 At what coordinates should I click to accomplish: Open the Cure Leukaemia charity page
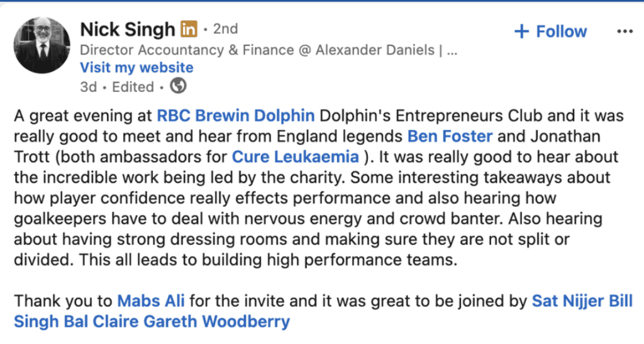tap(296, 156)
